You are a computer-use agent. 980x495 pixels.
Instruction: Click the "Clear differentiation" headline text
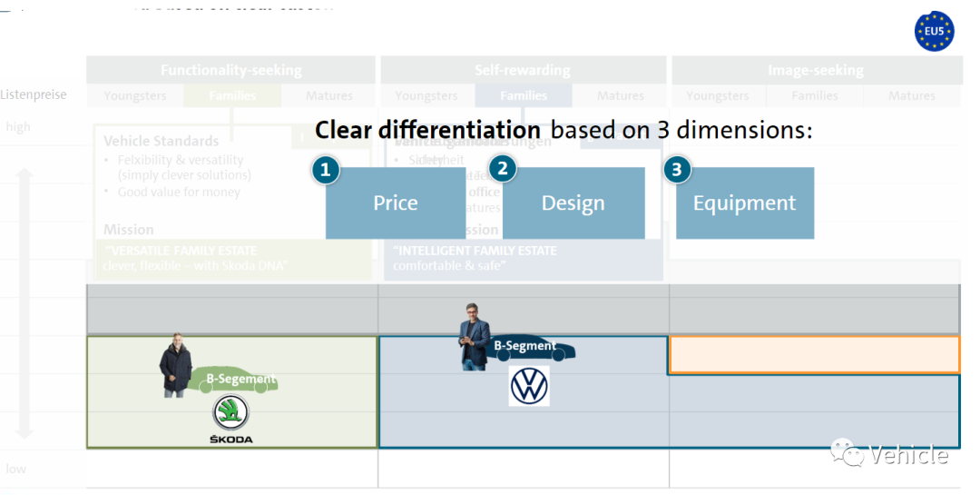click(x=427, y=130)
